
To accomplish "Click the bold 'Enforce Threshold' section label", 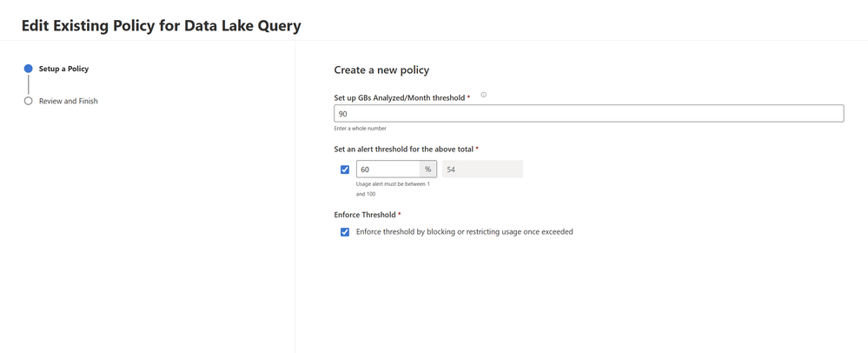I will (365, 215).
